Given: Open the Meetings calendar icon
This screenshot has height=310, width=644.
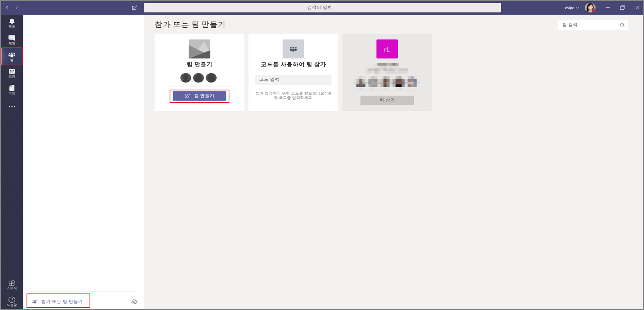Looking at the screenshot, I should coord(12,74).
